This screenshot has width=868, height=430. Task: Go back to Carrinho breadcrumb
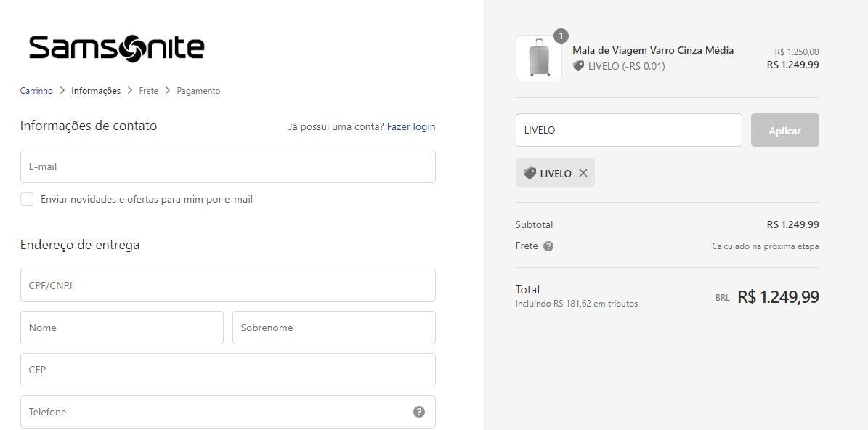click(36, 91)
